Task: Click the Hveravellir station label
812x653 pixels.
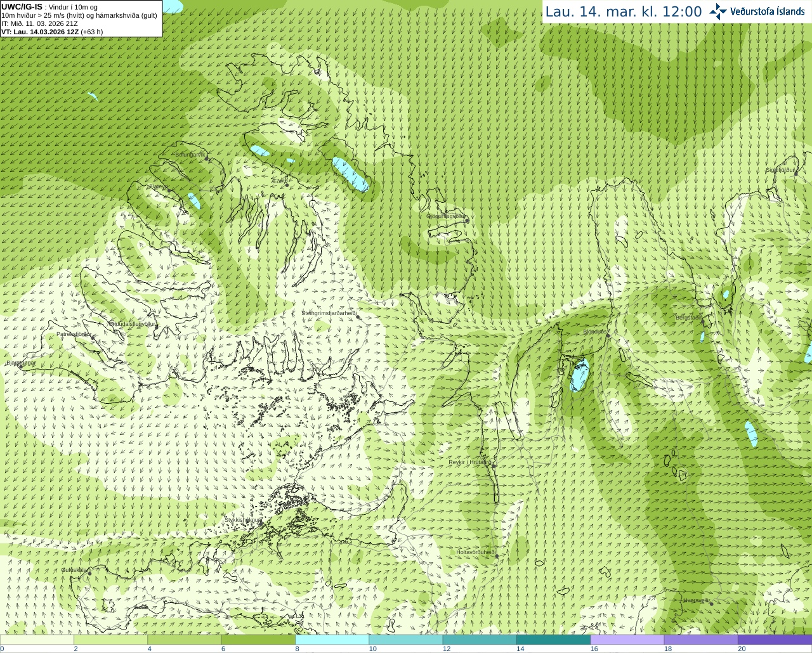Action: click(x=697, y=600)
